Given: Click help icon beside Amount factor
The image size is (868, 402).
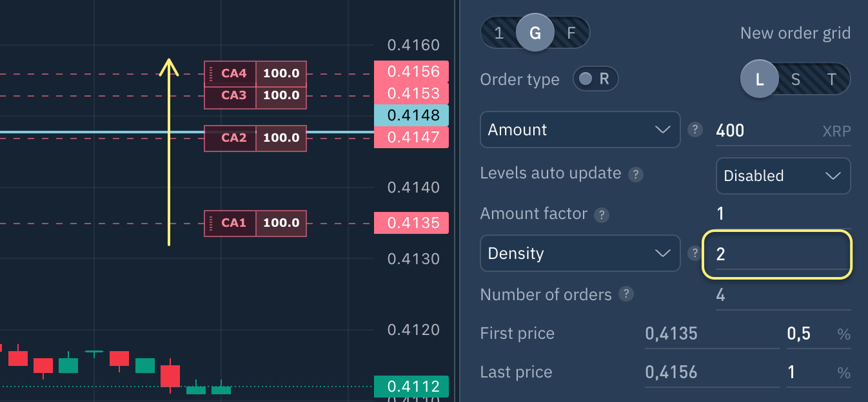Looking at the screenshot, I should click(602, 215).
